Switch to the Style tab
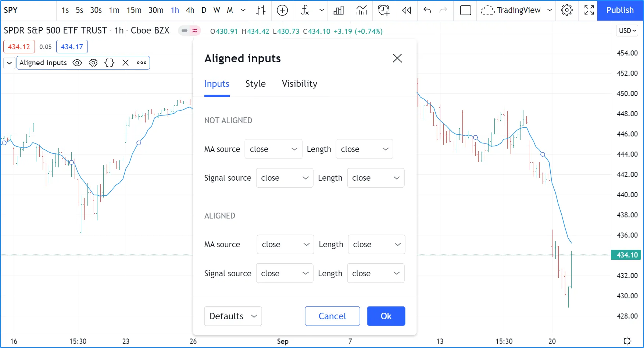This screenshot has width=644, height=348. pos(255,84)
